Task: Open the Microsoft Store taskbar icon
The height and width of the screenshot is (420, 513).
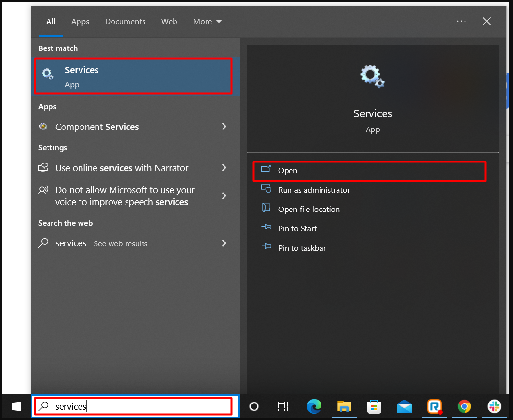Action: pos(373,406)
